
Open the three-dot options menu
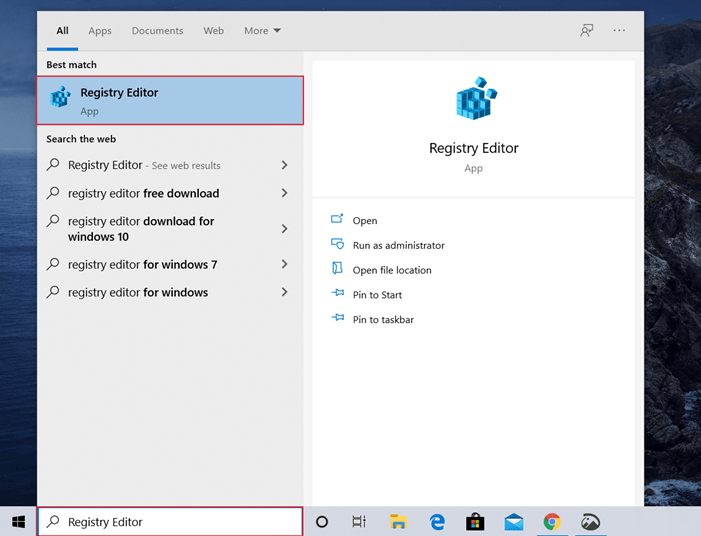click(619, 30)
